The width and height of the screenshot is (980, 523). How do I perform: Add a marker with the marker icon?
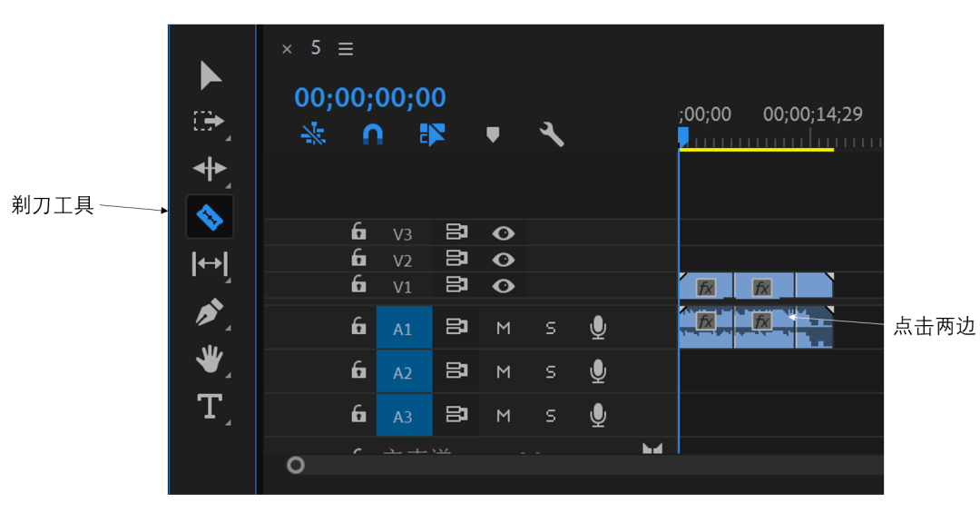pos(493,134)
